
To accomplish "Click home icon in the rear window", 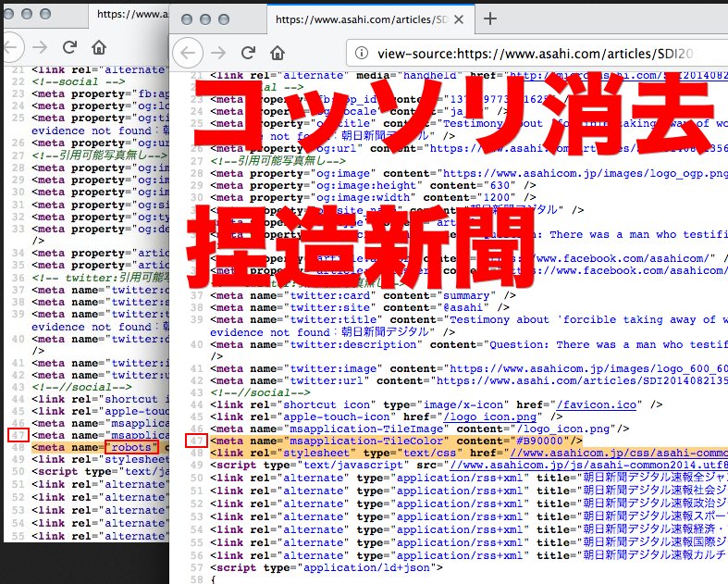I will pyautogui.click(x=99, y=46).
